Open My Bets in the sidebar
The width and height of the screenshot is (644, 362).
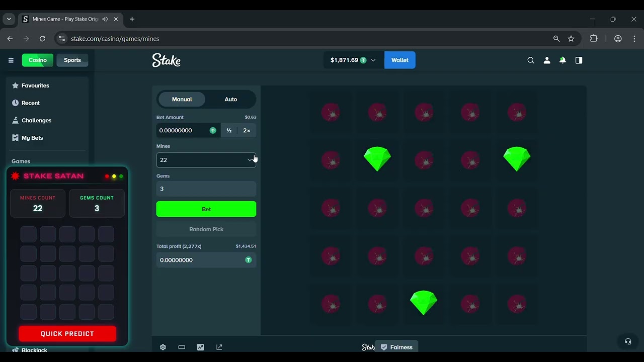click(x=32, y=138)
